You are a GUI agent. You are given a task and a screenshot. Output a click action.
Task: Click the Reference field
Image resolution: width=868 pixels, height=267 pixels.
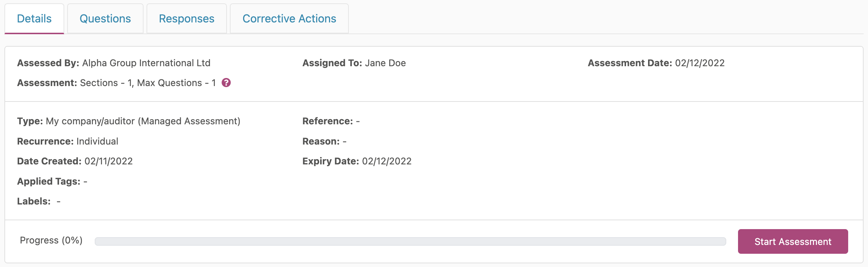[331, 121]
